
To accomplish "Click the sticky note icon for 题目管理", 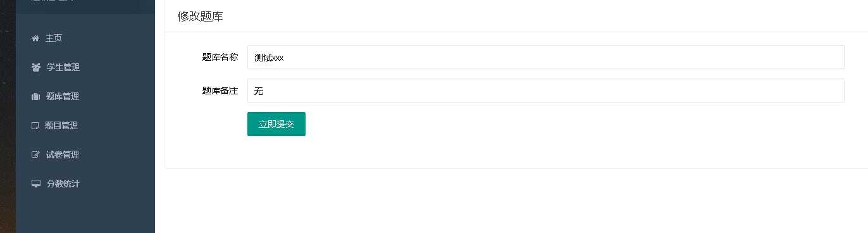I will click(x=35, y=126).
